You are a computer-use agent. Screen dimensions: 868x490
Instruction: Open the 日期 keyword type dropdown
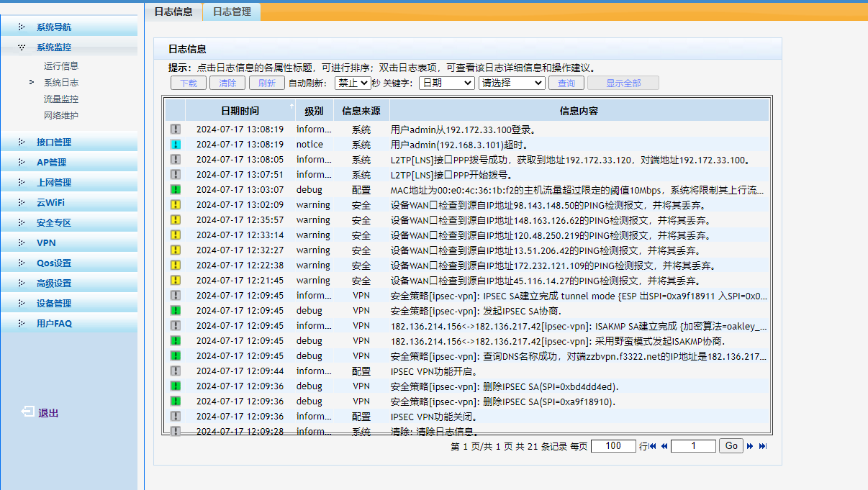[446, 83]
